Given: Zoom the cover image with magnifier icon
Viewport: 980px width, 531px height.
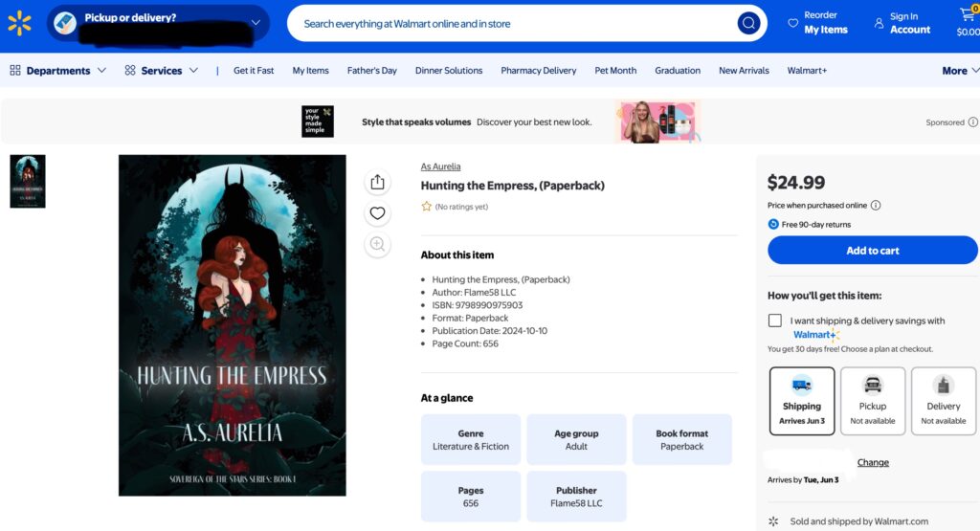Looking at the screenshot, I should [x=377, y=244].
